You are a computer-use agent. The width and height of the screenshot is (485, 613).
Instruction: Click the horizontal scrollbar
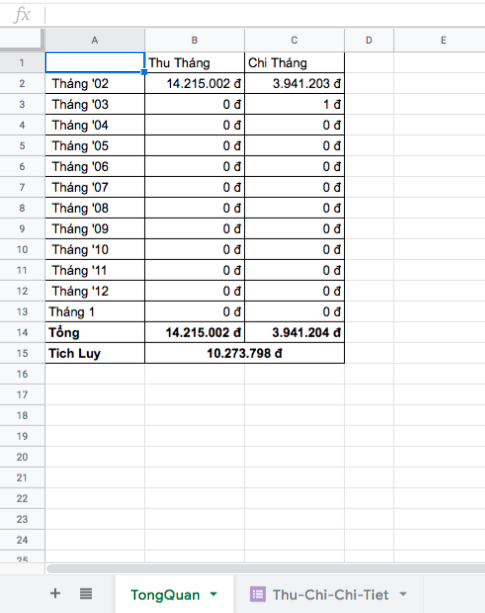tap(266, 568)
